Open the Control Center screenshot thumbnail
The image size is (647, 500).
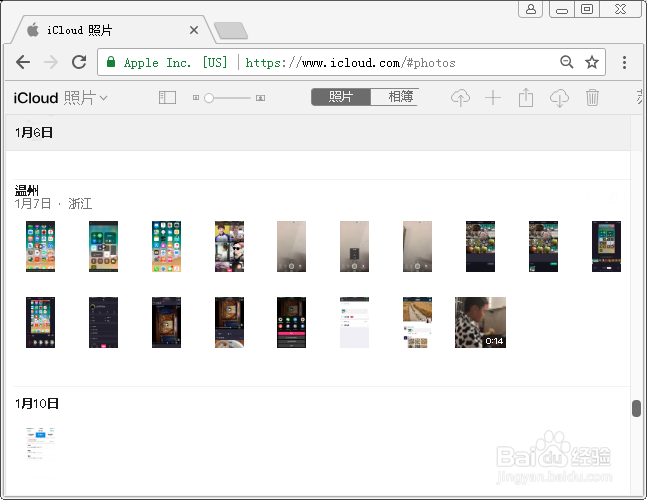coord(104,246)
